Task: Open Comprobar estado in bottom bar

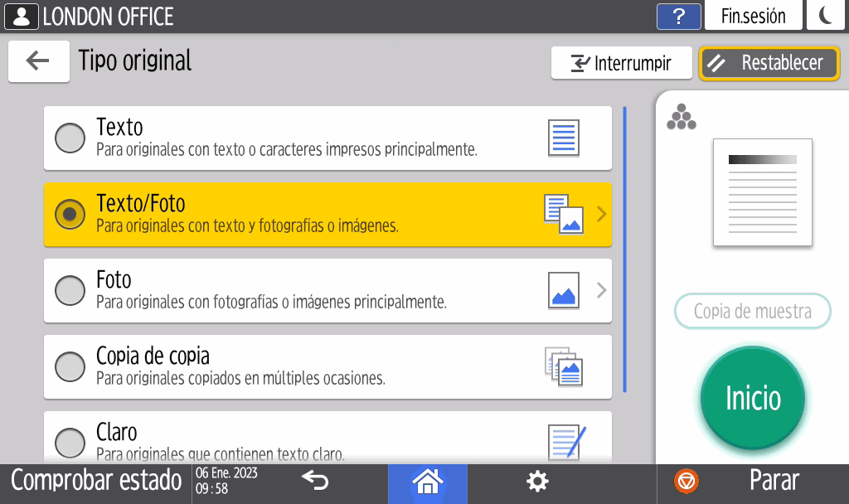Action: click(x=96, y=481)
